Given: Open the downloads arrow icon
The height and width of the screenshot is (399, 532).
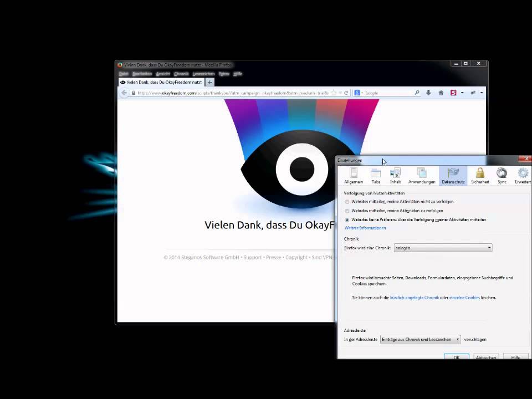Looking at the screenshot, I should click(x=428, y=93).
